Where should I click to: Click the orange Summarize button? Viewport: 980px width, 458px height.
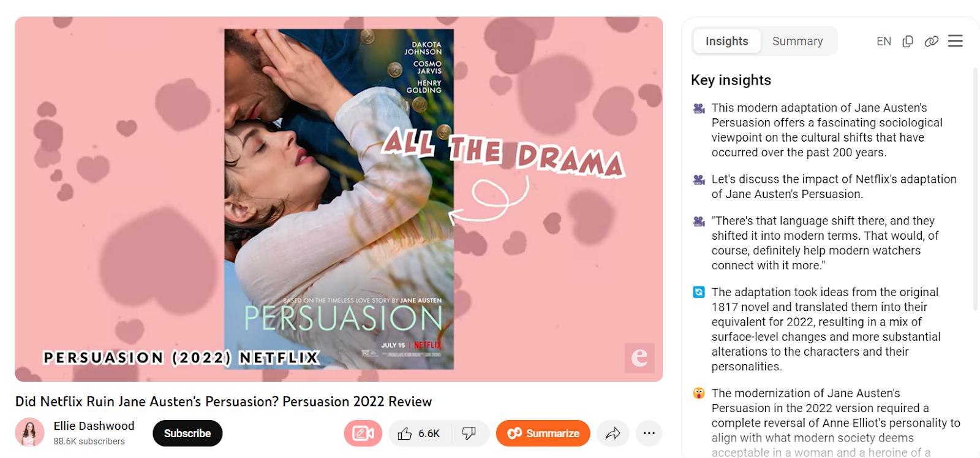pyautogui.click(x=543, y=433)
